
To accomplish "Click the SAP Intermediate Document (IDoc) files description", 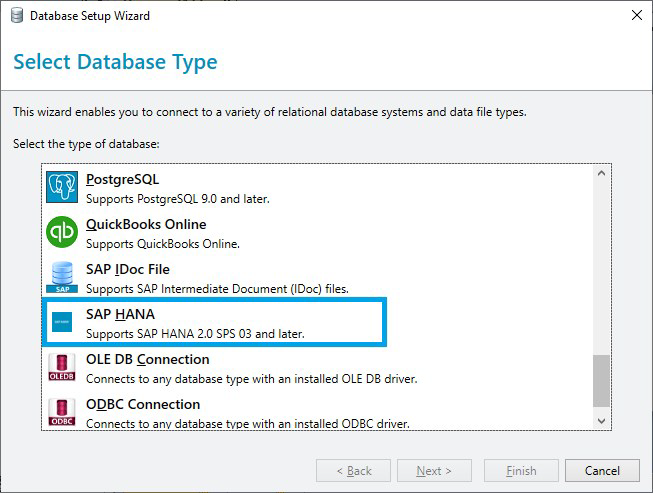I will tap(217, 289).
